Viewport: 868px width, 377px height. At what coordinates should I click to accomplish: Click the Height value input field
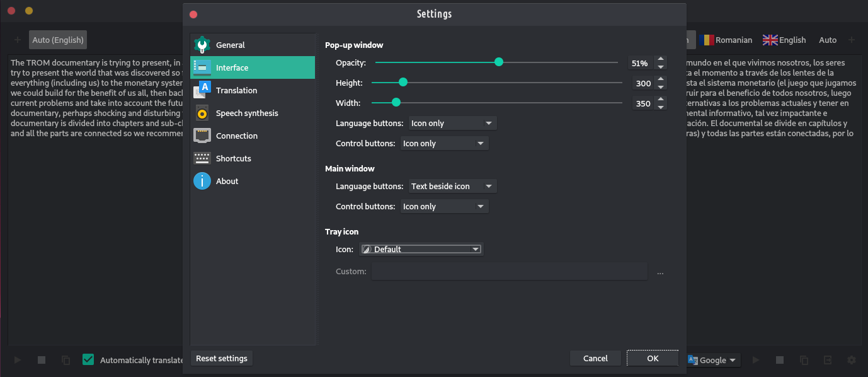[643, 83]
